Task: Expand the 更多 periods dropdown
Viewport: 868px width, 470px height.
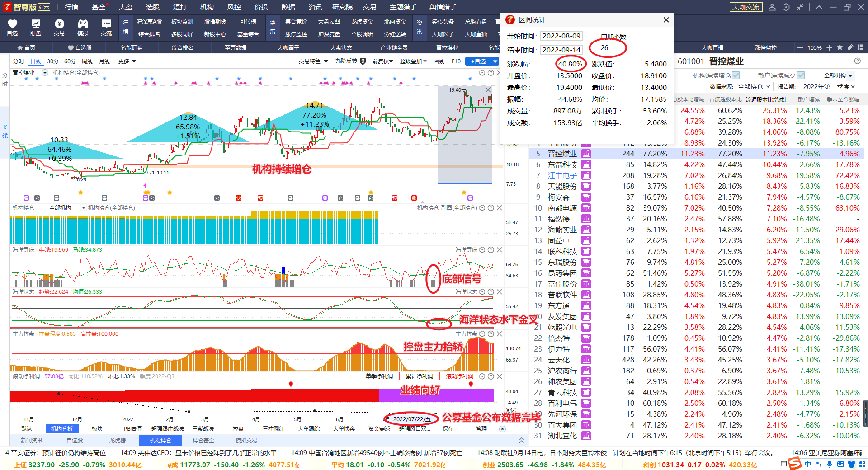Action: point(127,61)
